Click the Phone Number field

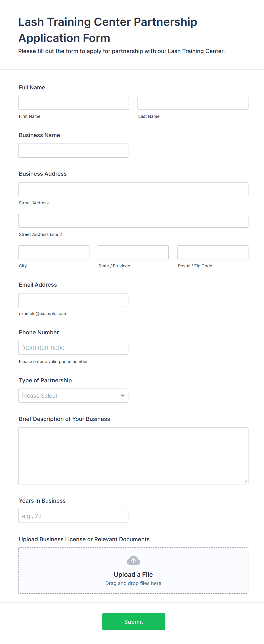tap(73, 348)
